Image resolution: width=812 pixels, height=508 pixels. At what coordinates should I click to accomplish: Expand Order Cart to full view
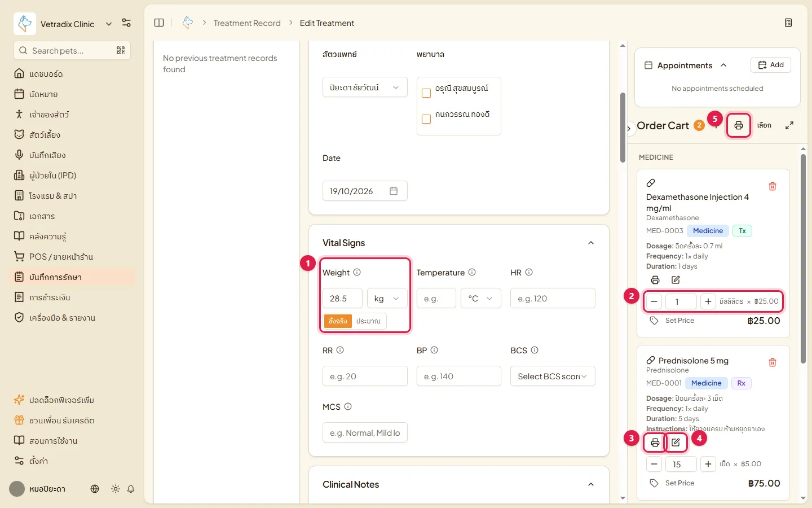tap(789, 125)
